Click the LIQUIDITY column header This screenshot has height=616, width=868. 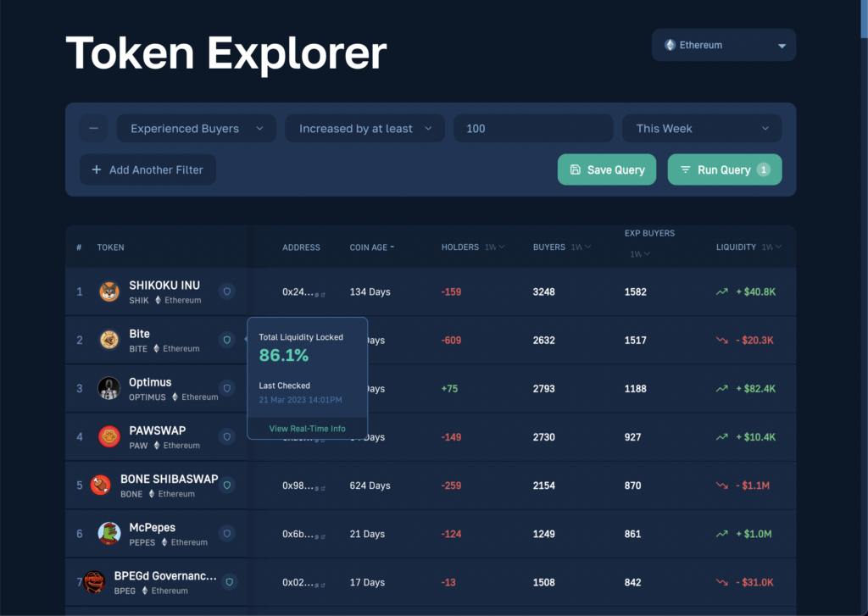(737, 247)
